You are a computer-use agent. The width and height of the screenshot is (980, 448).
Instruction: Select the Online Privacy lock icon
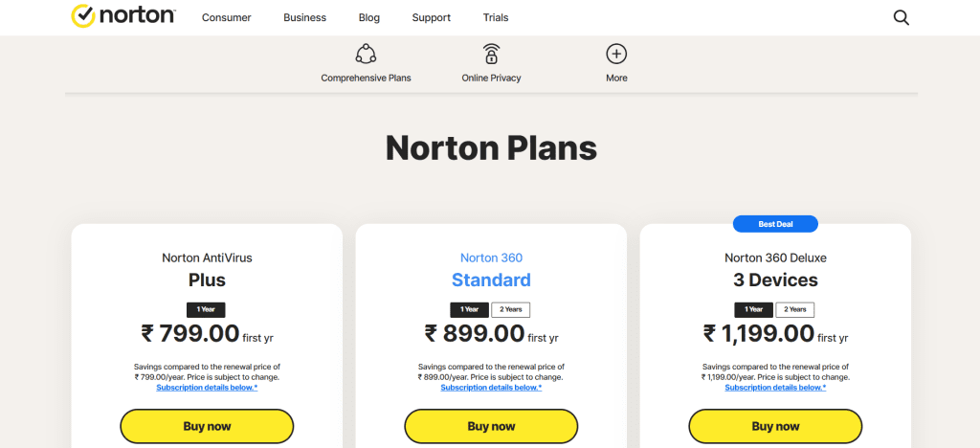point(491,54)
